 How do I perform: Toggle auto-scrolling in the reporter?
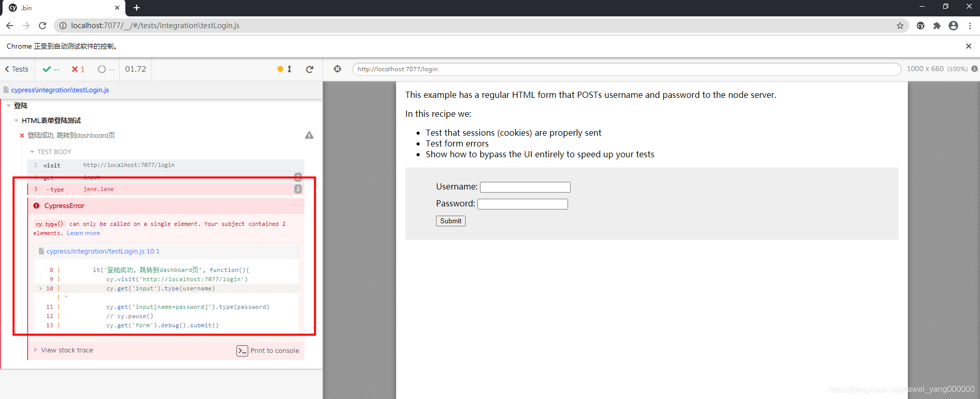(285, 69)
